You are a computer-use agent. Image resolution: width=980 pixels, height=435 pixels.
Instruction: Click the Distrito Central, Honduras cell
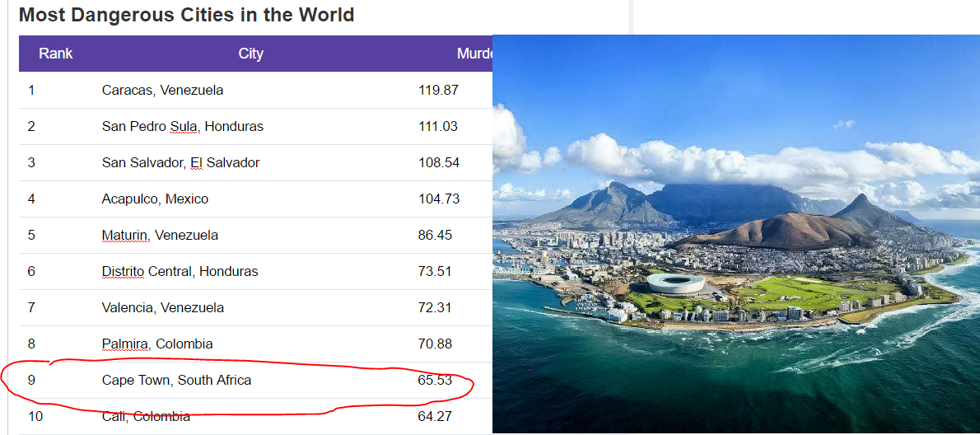[180, 271]
